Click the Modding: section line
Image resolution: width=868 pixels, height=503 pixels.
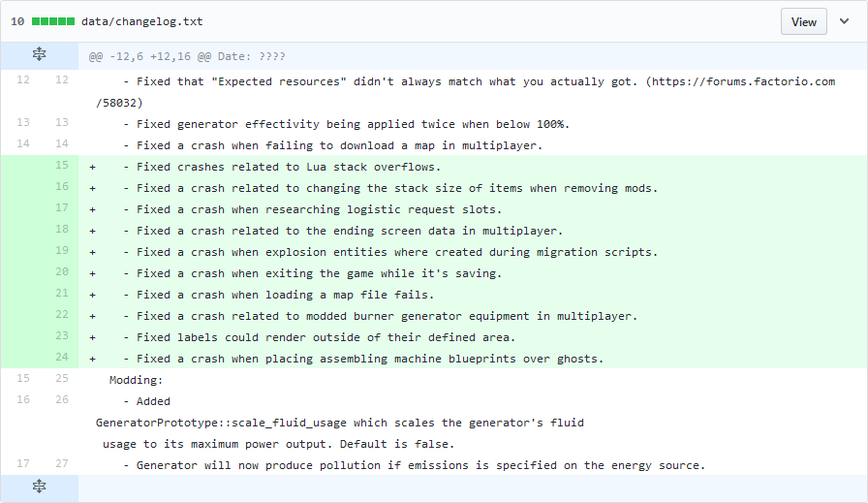pos(136,380)
